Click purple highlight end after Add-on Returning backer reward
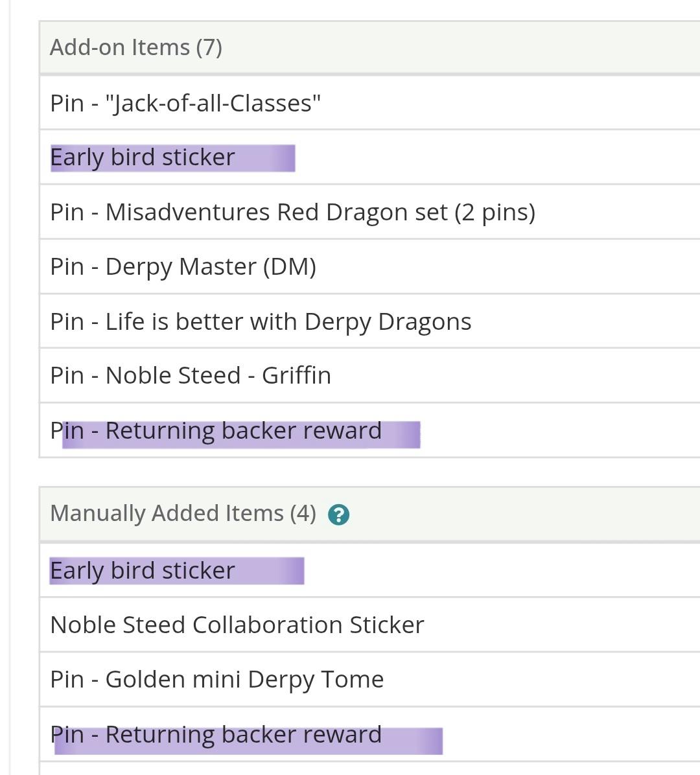The width and height of the screenshot is (700, 775). pyautogui.click(x=410, y=434)
